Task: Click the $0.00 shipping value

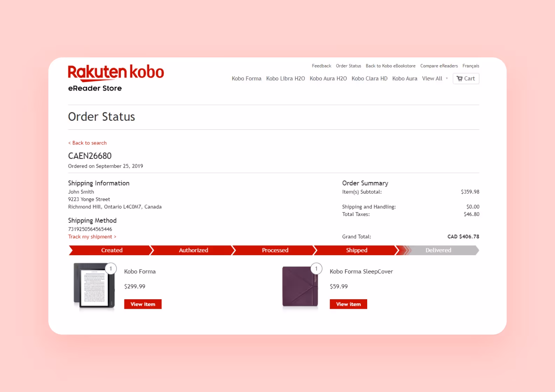Action: tap(473, 207)
